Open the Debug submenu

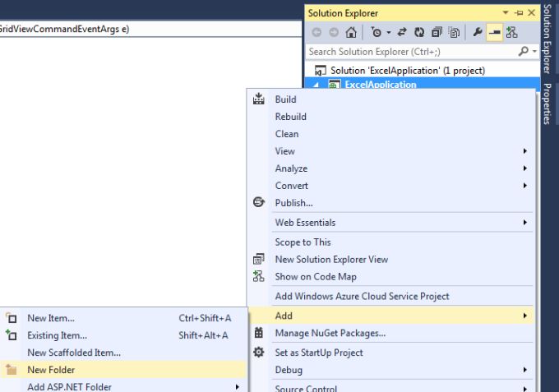[x=391, y=370]
